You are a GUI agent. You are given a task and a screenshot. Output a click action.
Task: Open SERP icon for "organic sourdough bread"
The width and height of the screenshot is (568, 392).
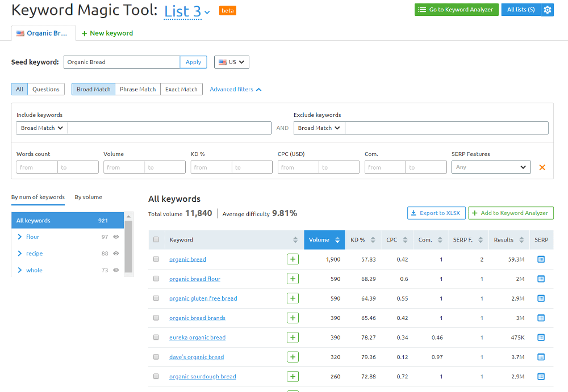pyautogui.click(x=541, y=376)
